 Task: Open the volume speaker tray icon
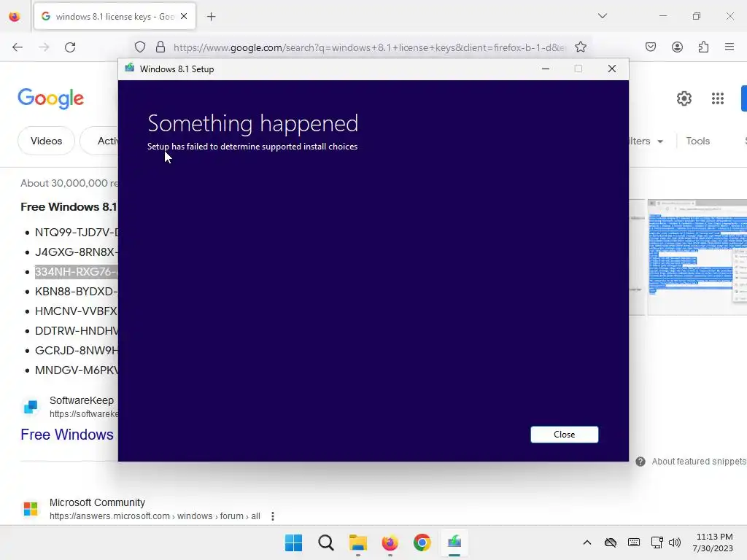tap(674, 542)
